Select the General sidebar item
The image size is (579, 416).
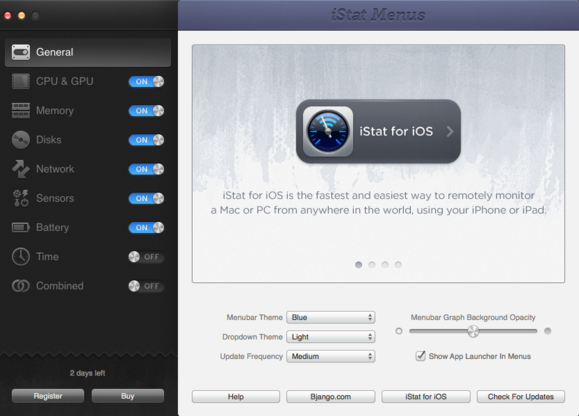pyautogui.click(x=88, y=52)
